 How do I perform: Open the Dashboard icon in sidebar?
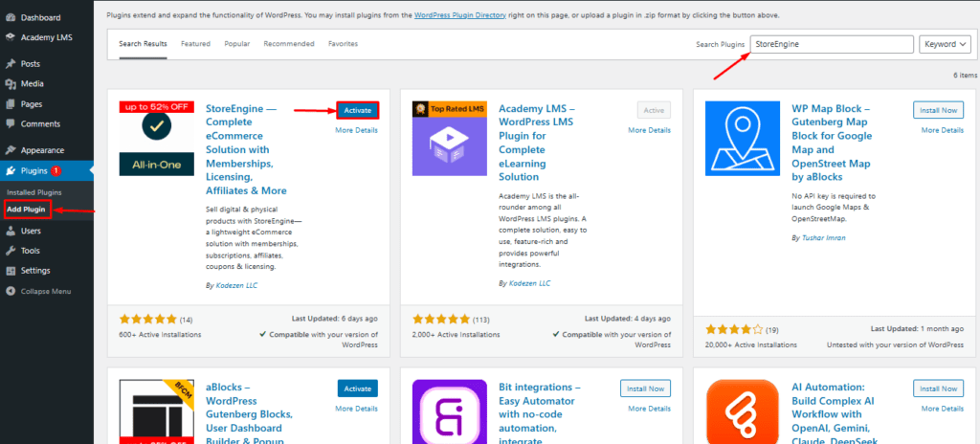(x=10, y=17)
